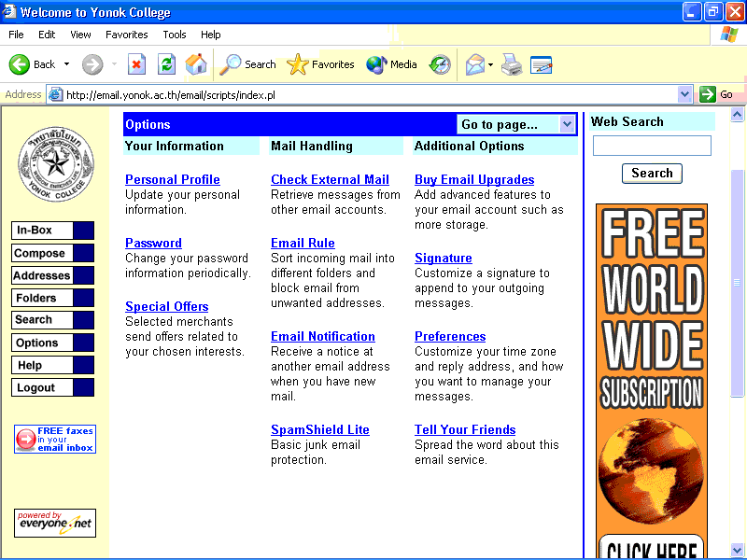Click the SpamShield Lite link
Viewport: 747px width, 560px height.
(x=320, y=429)
